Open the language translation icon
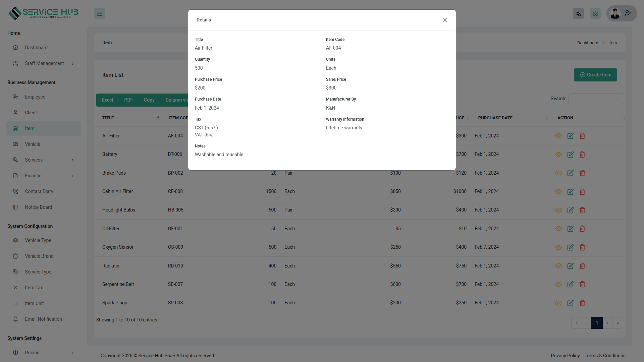The width and height of the screenshot is (644, 362). (578, 13)
